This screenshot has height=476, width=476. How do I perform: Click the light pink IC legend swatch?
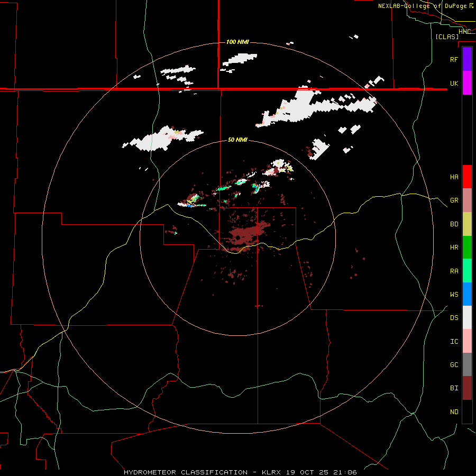tap(467, 341)
